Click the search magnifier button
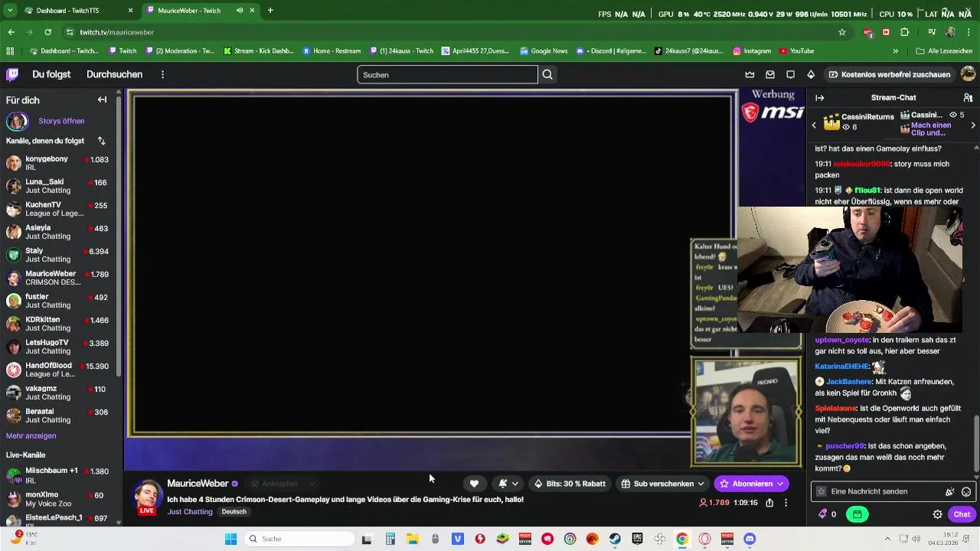Image resolution: width=980 pixels, height=551 pixels. tap(547, 74)
